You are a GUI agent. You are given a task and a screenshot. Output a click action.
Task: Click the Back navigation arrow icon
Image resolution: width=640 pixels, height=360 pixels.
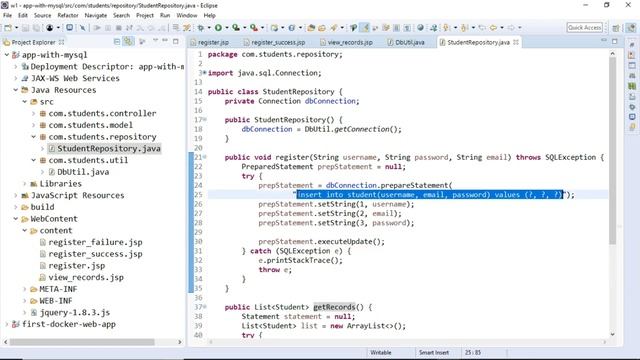[493, 28]
